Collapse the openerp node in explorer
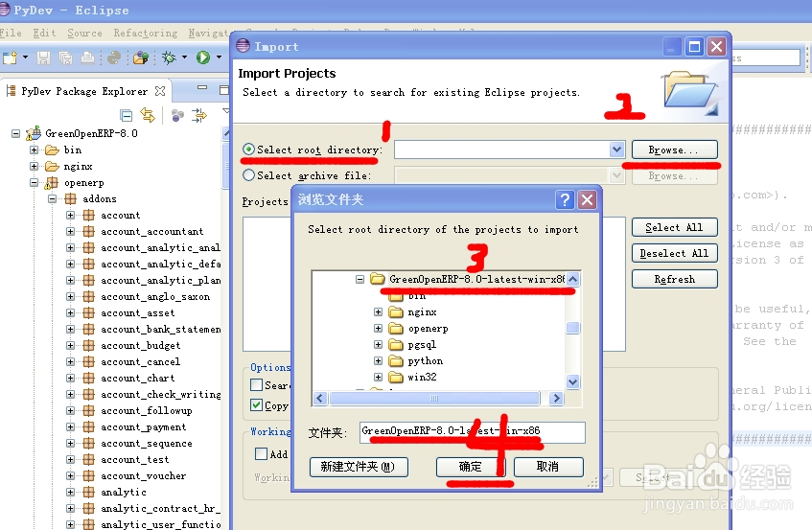 click(x=34, y=183)
